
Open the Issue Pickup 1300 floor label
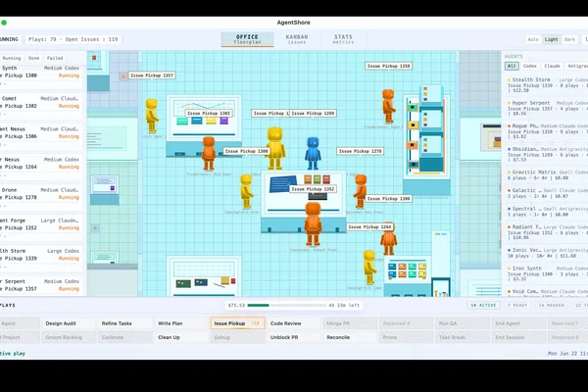246,151
